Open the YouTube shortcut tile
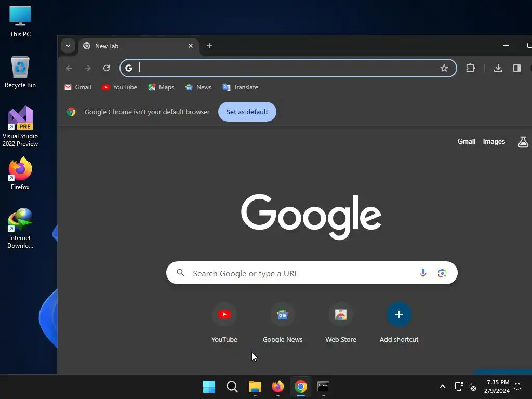Screen dimensions: 532x399 click(224, 322)
